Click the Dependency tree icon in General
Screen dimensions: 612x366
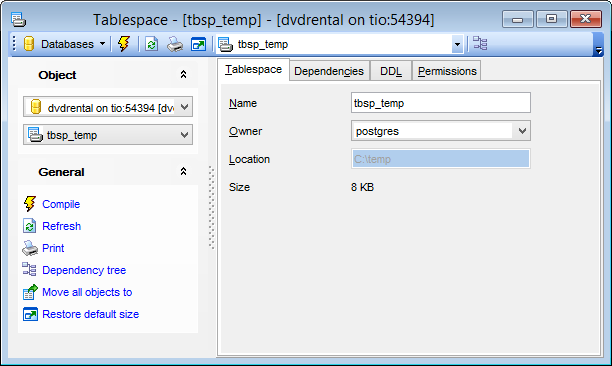30,270
